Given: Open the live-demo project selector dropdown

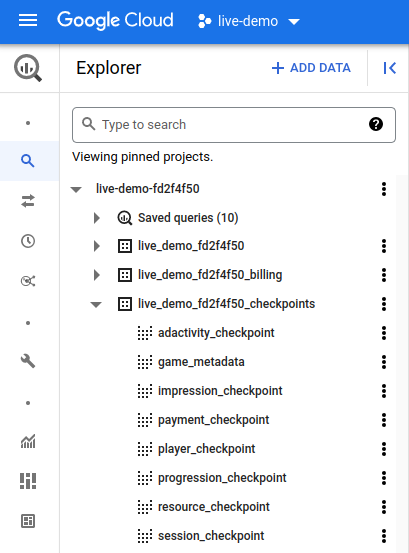Looking at the screenshot, I should click(249, 21).
